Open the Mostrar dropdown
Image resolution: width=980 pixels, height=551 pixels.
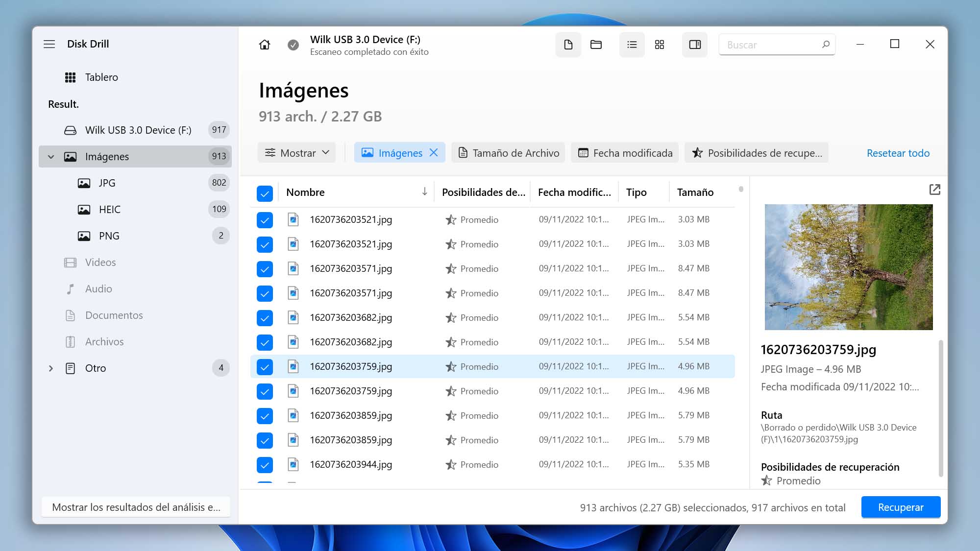tap(296, 153)
